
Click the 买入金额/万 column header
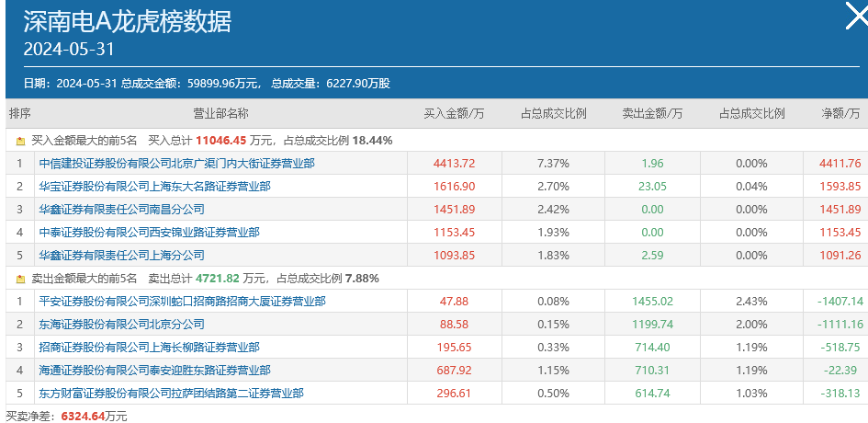[454, 114]
